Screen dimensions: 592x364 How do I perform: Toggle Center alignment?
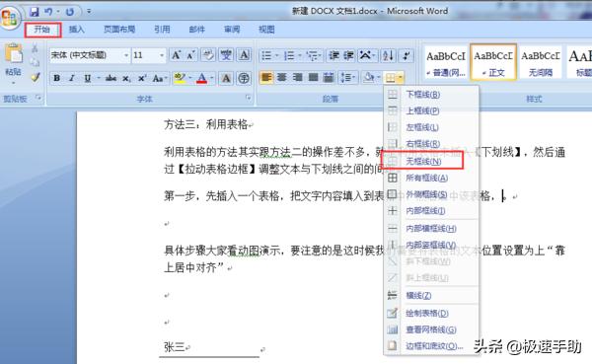click(282, 78)
